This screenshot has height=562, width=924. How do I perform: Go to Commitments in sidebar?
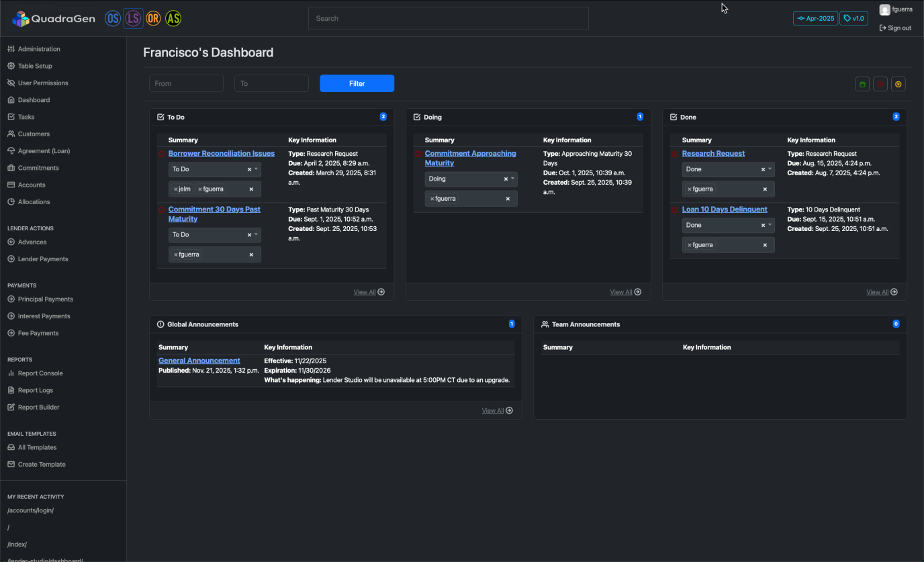coord(38,168)
